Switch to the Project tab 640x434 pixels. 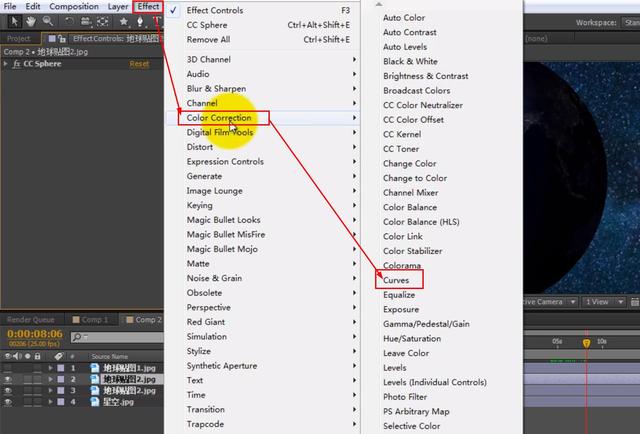[19, 39]
